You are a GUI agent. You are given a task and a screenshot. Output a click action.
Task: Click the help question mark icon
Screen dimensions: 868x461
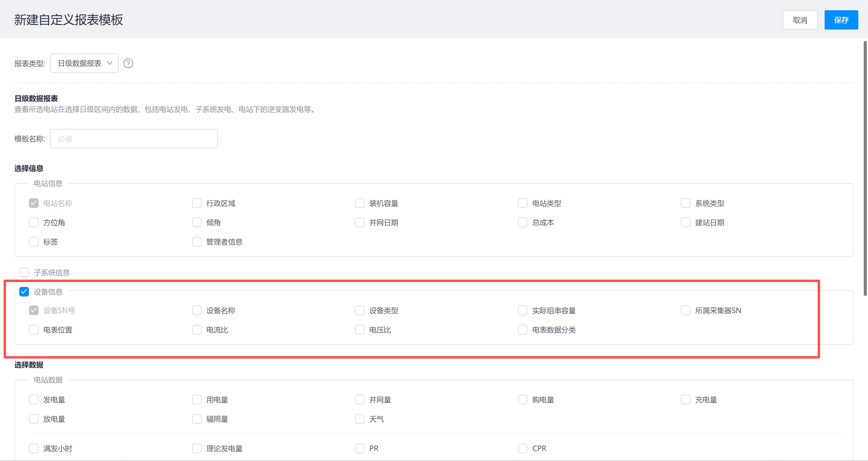pyautogui.click(x=128, y=63)
